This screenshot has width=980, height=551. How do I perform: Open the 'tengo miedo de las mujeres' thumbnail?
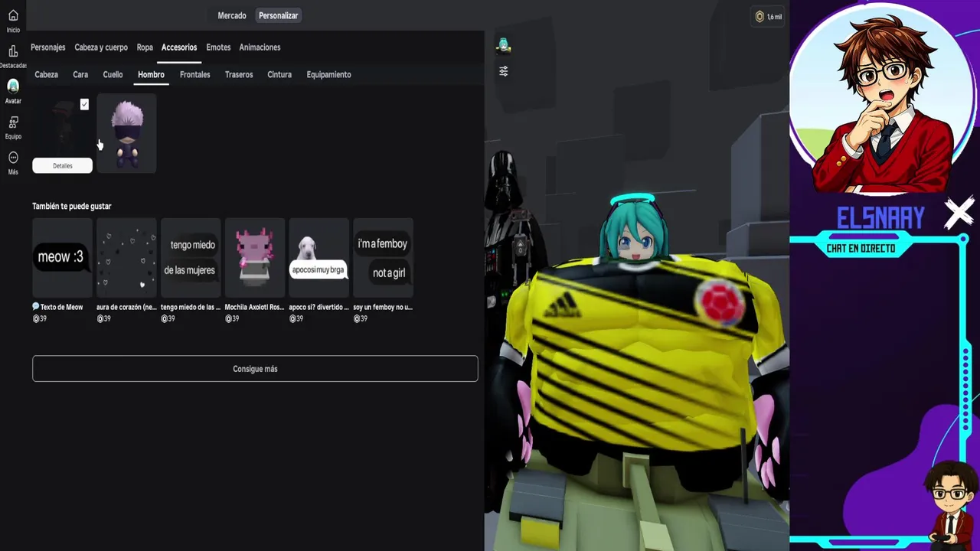(x=191, y=258)
